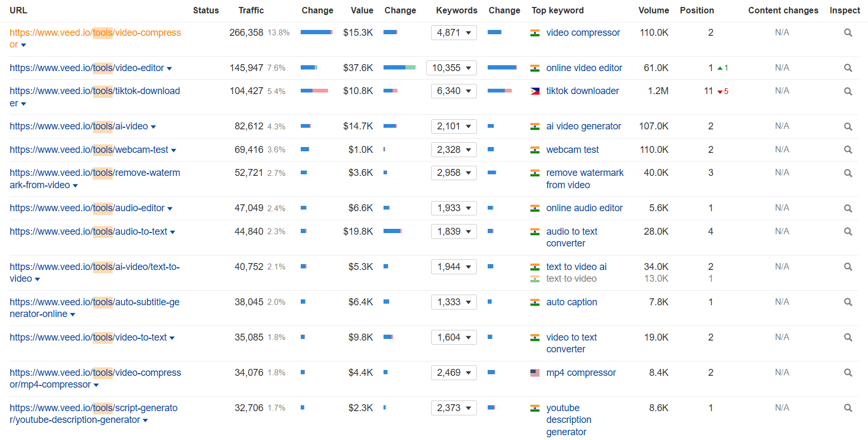Open the 'audio to text converter' keyword

tap(572, 237)
